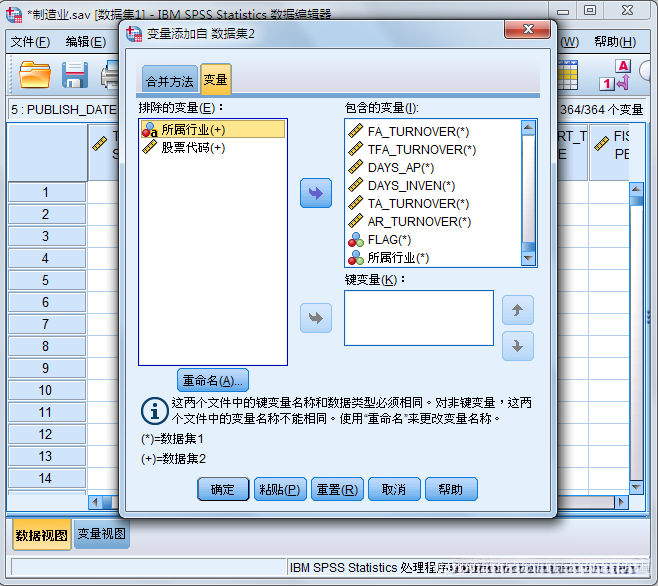Click the A/1 value labels icon
The width and height of the screenshot is (658, 586).
[x=615, y=75]
